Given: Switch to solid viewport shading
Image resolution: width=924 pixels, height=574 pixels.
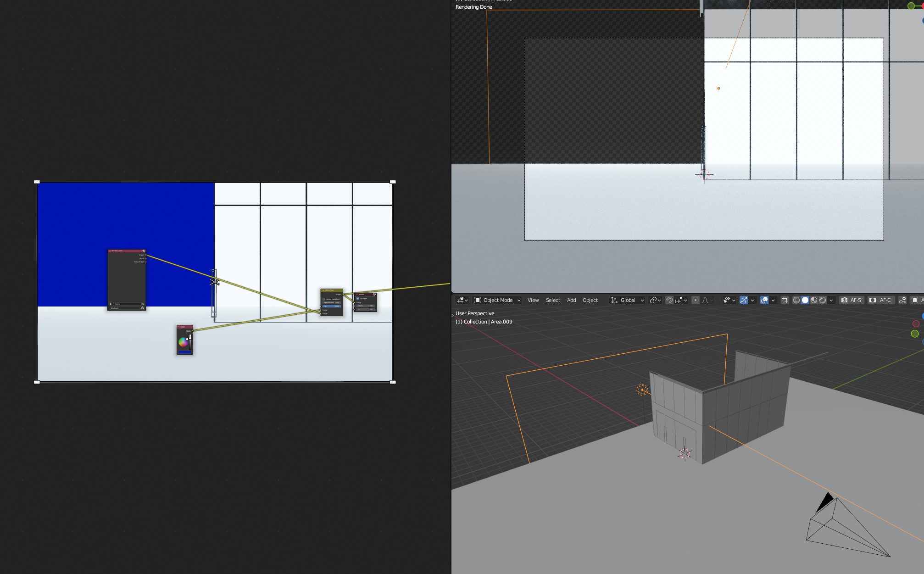Looking at the screenshot, I should point(805,300).
